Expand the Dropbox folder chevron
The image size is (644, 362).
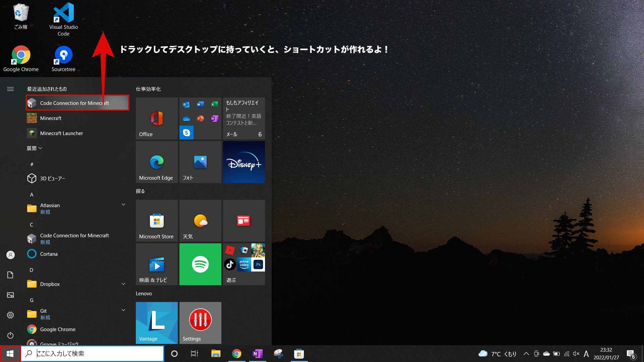[123, 284]
